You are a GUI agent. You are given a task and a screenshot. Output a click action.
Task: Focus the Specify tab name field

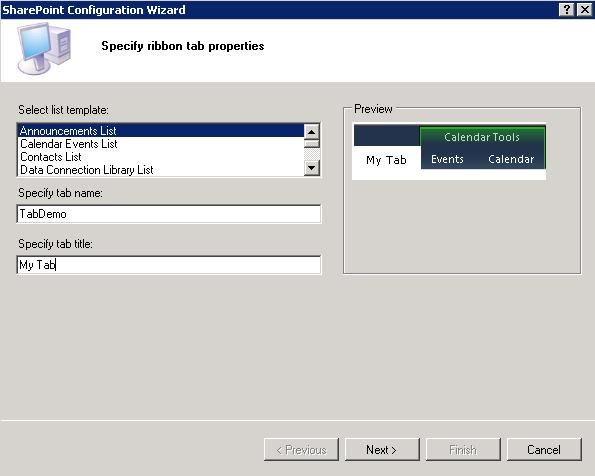click(169, 214)
